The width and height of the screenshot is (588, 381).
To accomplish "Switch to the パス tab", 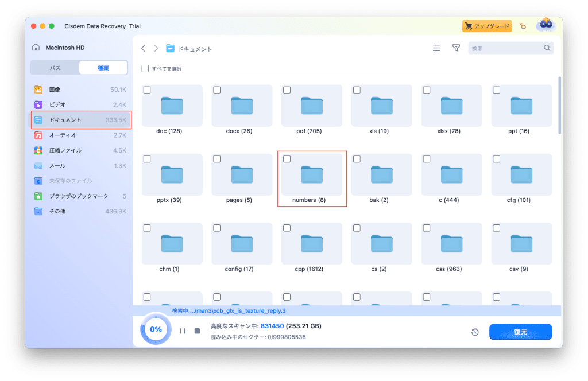I will tap(55, 68).
